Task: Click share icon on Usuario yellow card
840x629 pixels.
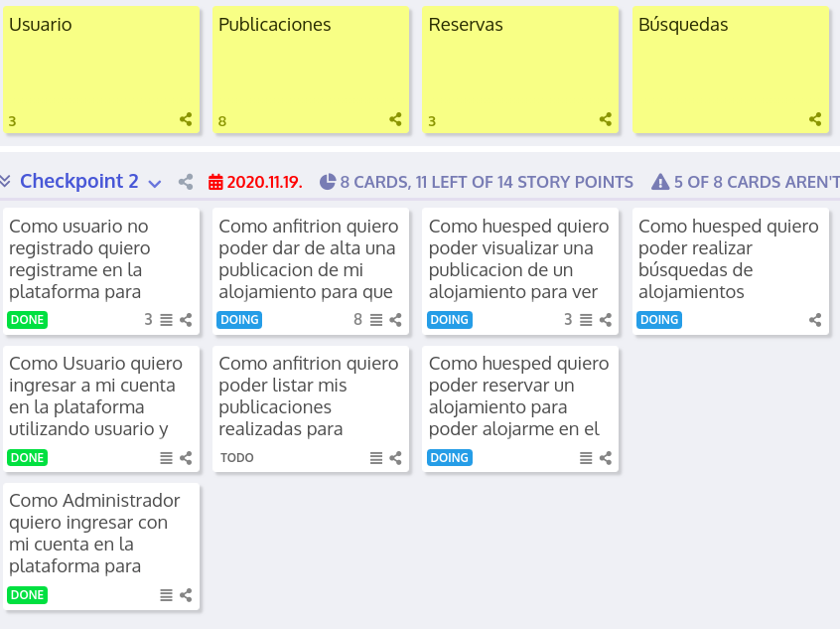Action: [x=186, y=119]
